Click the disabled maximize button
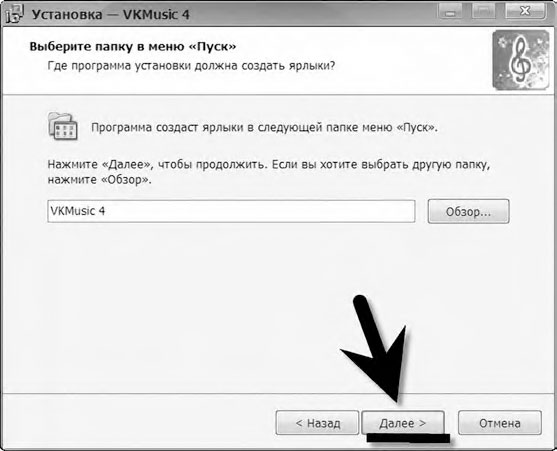The image size is (557, 451). (x=483, y=12)
